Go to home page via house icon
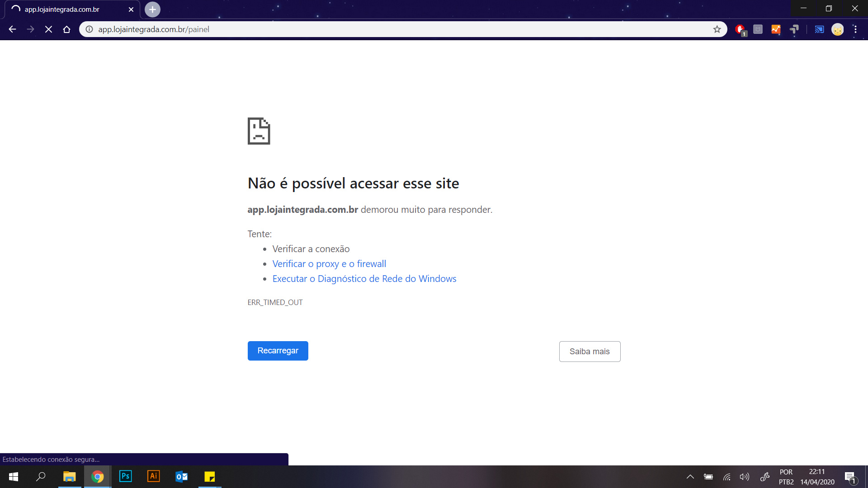Image resolution: width=868 pixels, height=488 pixels. (x=66, y=29)
